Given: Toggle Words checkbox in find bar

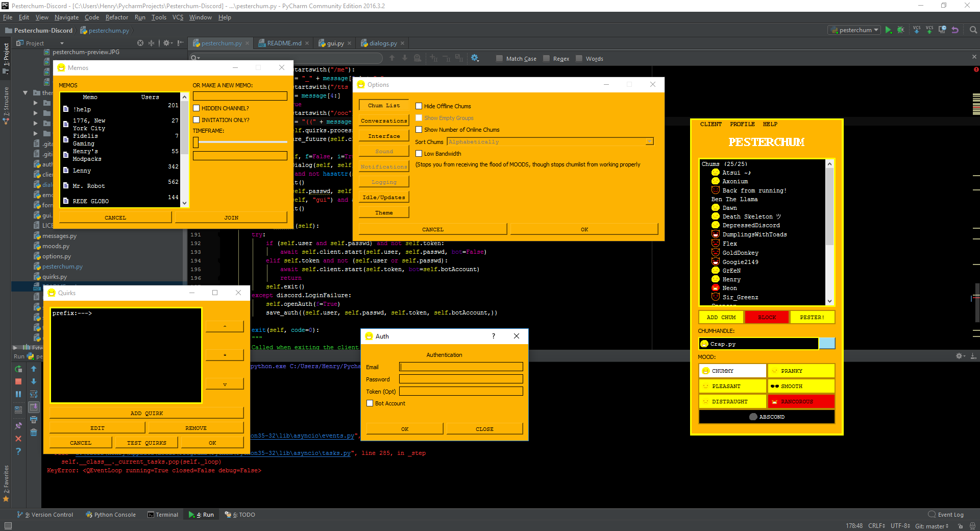Looking at the screenshot, I should [x=579, y=59].
